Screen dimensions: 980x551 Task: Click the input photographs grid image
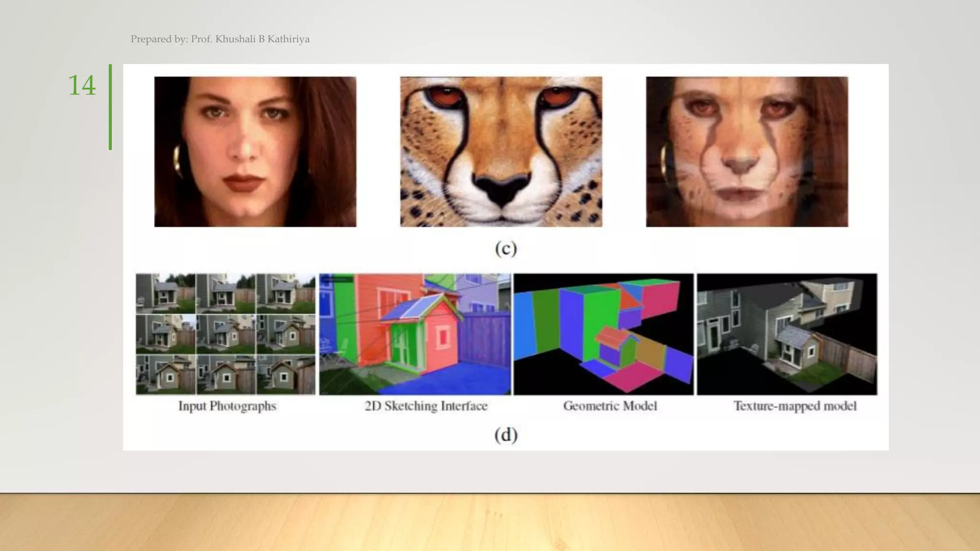225,334
